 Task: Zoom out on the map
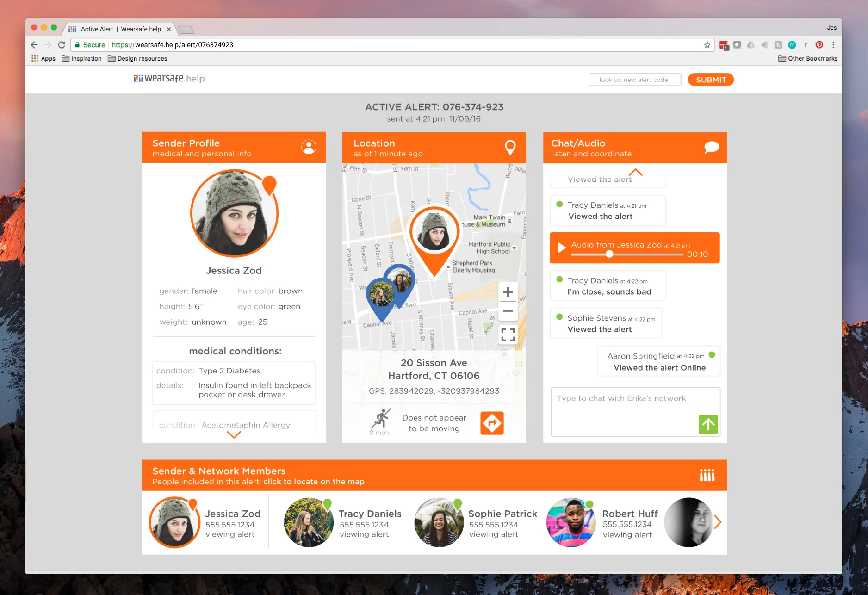pyautogui.click(x=508, y=311)
